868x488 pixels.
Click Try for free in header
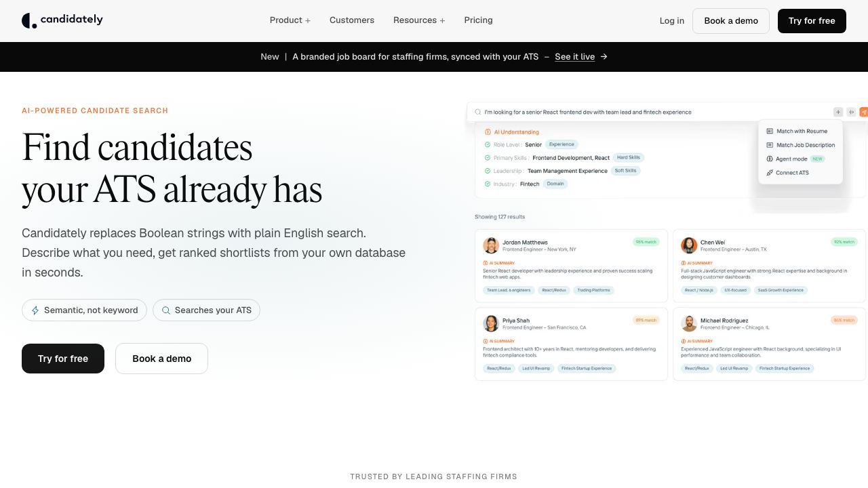point(812,21)
